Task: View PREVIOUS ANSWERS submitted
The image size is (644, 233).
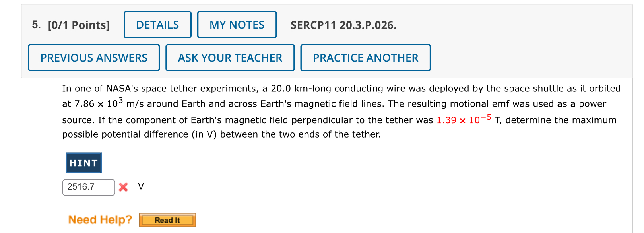Action: [x=93, y=57]
